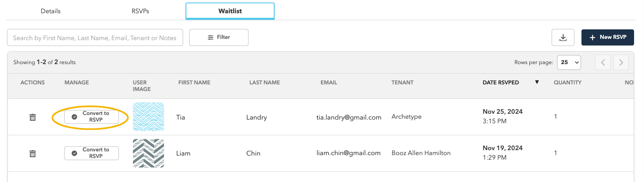This screenshot has width=644, height=182.
Task: Create a New RSVP
Action: coord(608,37)
